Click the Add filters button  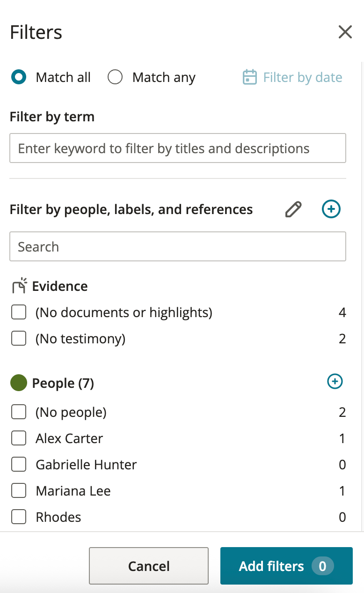(x=286, y=566)
